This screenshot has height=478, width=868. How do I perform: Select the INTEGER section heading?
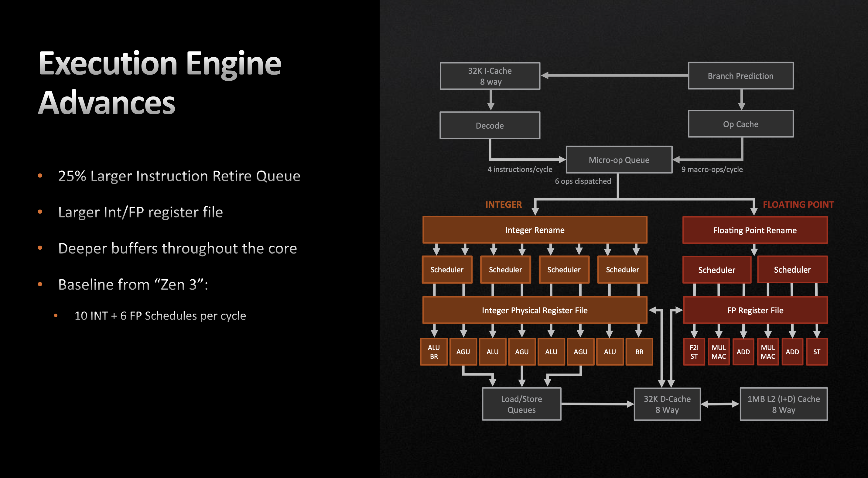click(x=504, y=204)
